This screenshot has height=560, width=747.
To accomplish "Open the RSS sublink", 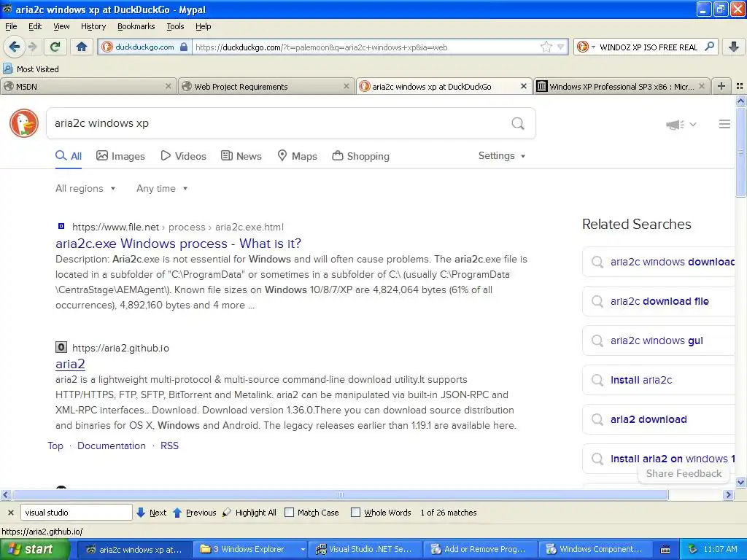I will point(169,446).
